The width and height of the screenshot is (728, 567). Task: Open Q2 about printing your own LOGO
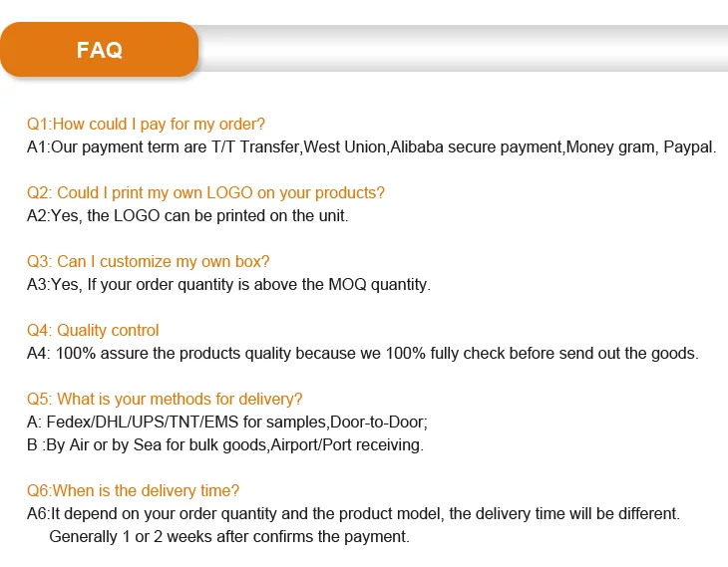(x=205, y=192)
